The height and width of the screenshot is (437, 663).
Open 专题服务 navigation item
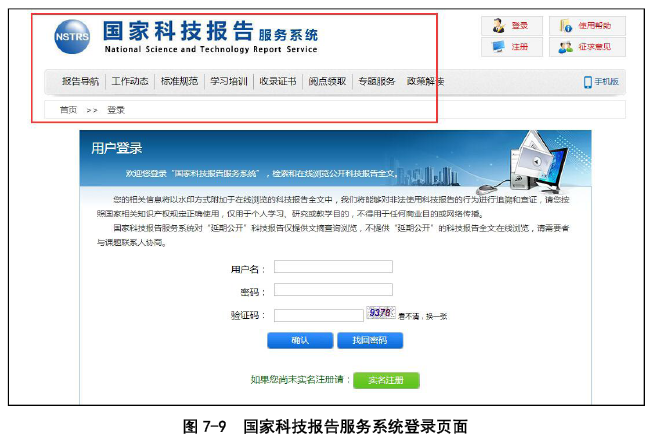376,82
